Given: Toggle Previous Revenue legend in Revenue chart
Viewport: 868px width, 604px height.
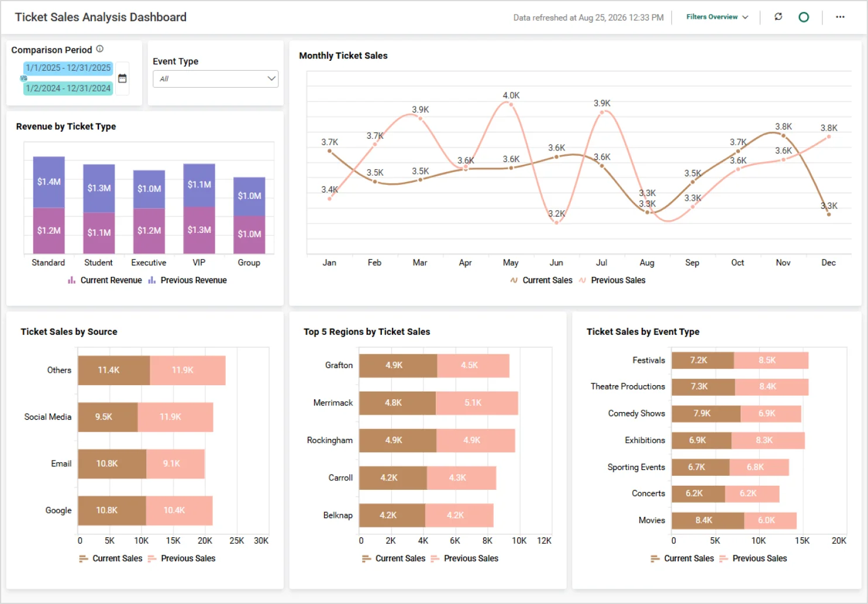Looking at the screenshot, I should point(188,280).
